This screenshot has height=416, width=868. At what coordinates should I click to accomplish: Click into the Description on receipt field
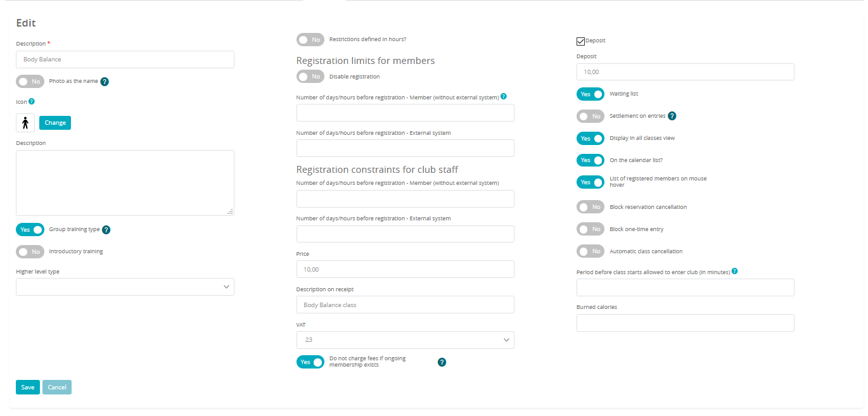pyautogui.click(x=405, y=305)
